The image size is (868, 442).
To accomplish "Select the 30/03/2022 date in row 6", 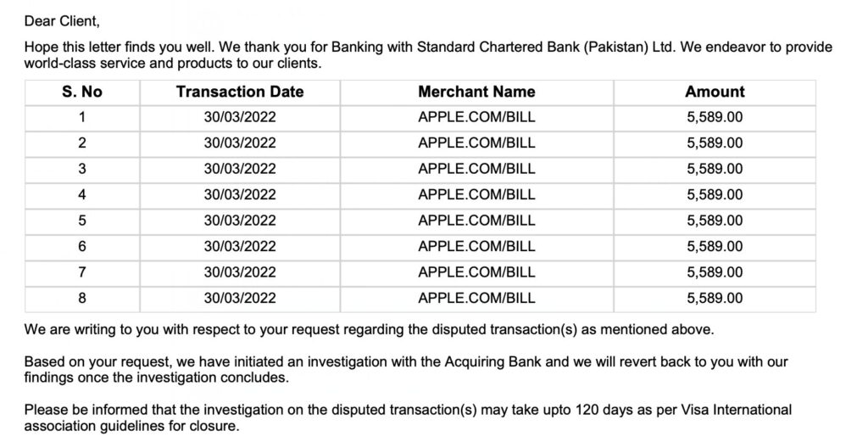I will tap(240, 247).
